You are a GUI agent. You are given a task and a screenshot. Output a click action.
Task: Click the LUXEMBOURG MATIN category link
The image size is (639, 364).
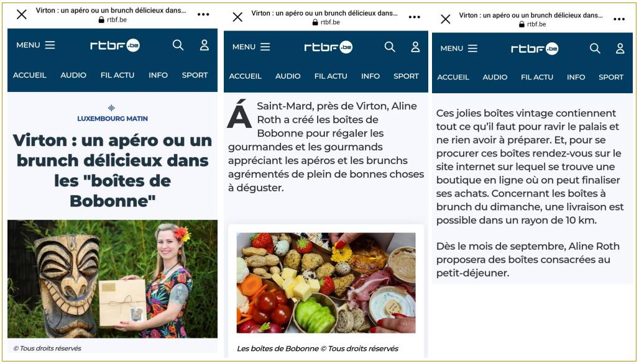click(113, 119)
